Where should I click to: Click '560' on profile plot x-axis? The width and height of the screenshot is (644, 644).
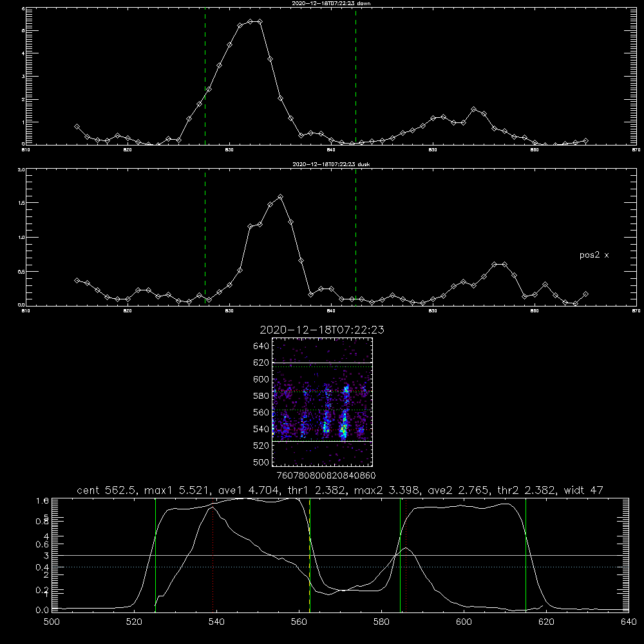pyautogui.click(x=299, y=622)
